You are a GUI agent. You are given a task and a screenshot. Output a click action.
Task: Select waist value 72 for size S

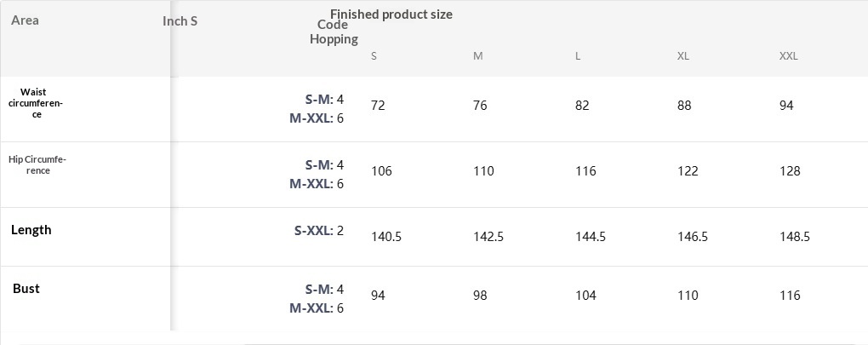point(378,106)
